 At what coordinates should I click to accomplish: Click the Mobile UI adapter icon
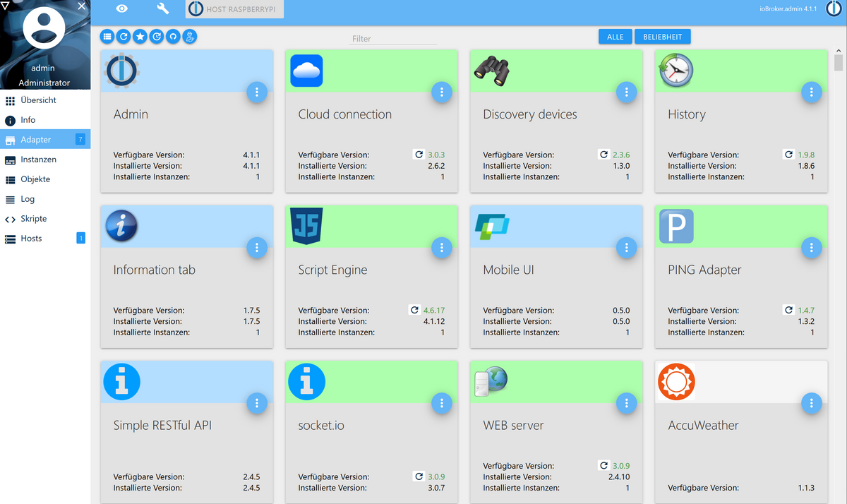[x=492, y=226]
